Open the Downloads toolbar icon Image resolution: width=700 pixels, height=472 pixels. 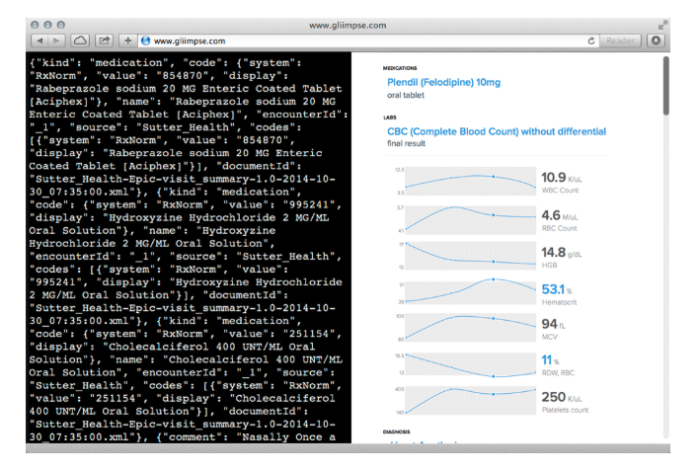point(656,41)
